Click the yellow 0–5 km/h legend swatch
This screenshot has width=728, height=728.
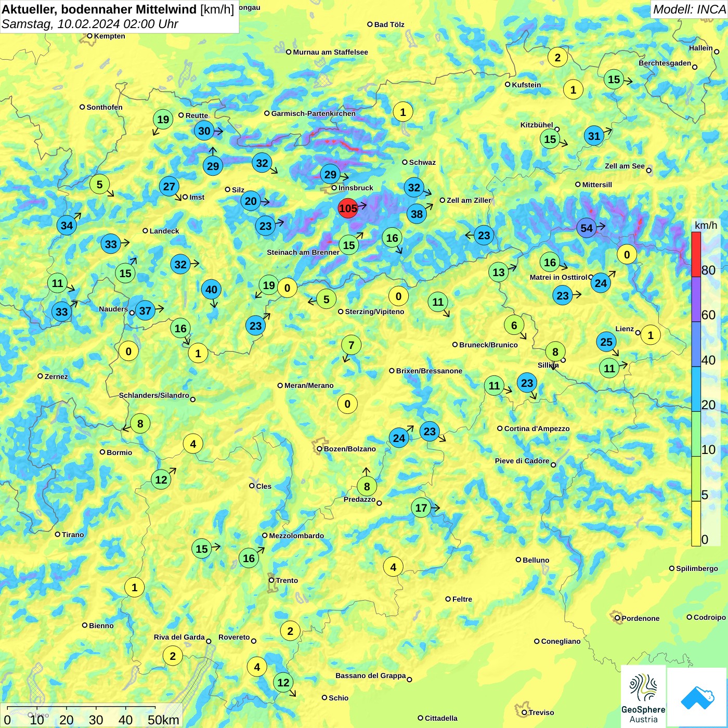point(696,524)
